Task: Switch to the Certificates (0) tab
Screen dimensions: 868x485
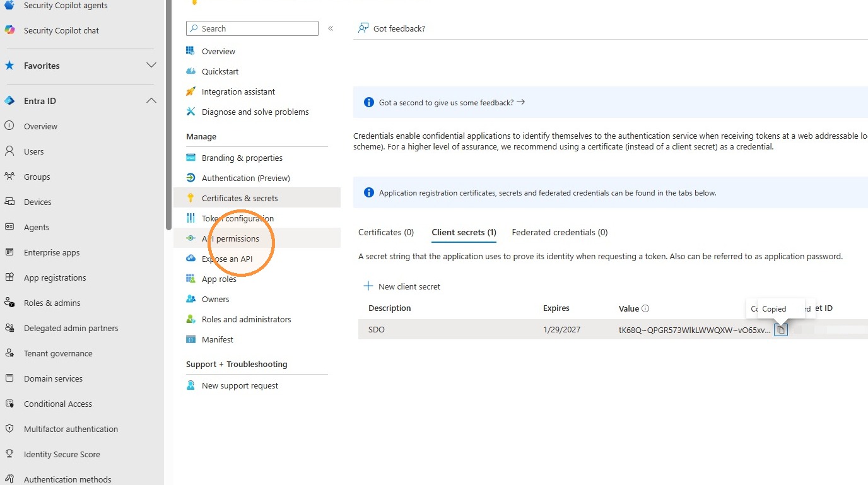Action: coord(386,232)
